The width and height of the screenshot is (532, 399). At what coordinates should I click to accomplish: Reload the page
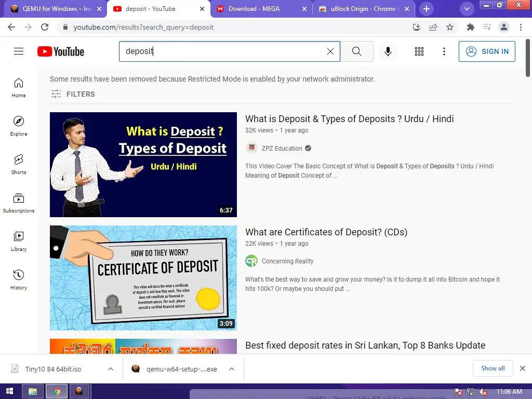(x=45, y=27)
